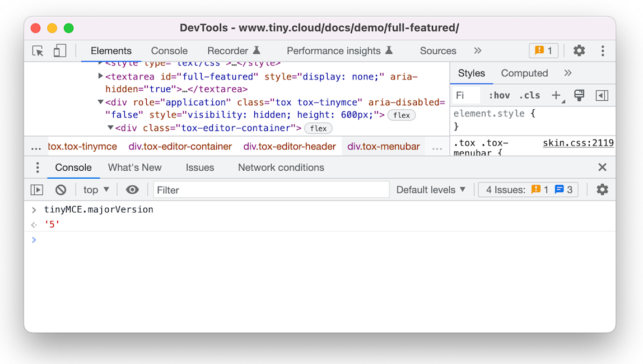Click the console Filter input field
This screenshot has width=643, height=364.
coord(271,190)
